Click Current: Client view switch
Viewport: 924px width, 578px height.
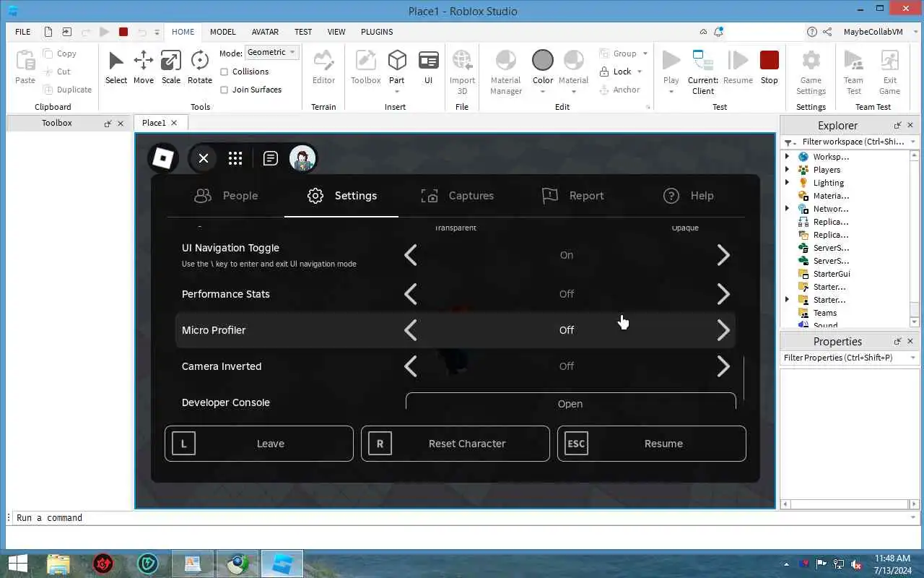coord(702,72)
